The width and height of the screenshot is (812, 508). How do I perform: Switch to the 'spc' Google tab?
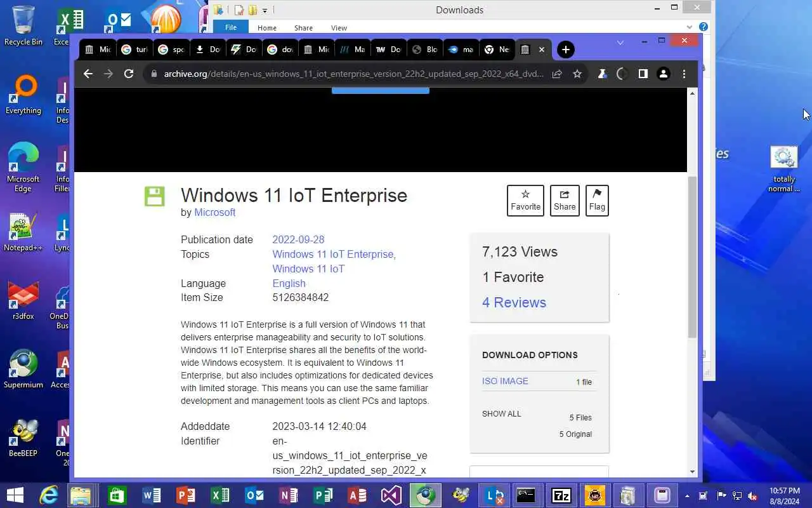click(x=172, y=50)
